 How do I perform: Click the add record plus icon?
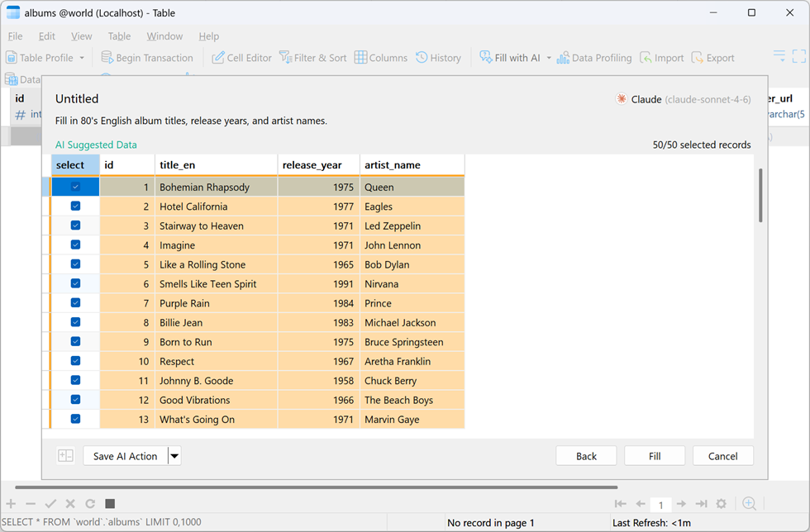point(11,504)
